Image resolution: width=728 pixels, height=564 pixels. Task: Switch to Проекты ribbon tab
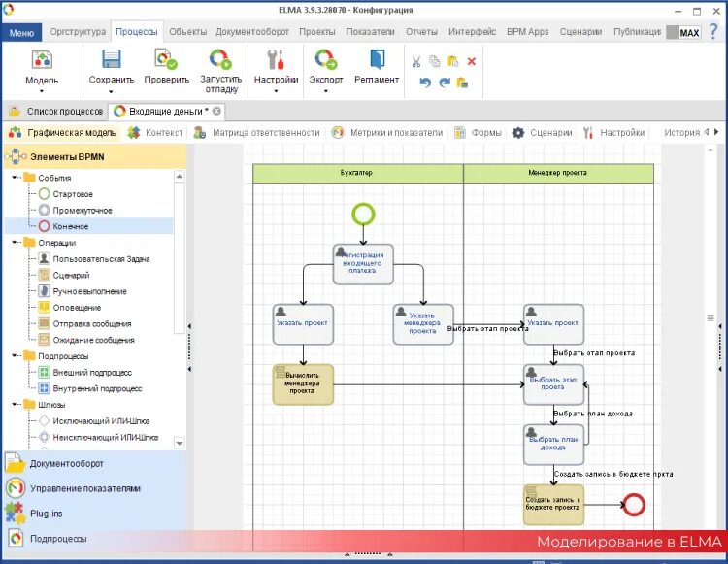pos(317,32)
